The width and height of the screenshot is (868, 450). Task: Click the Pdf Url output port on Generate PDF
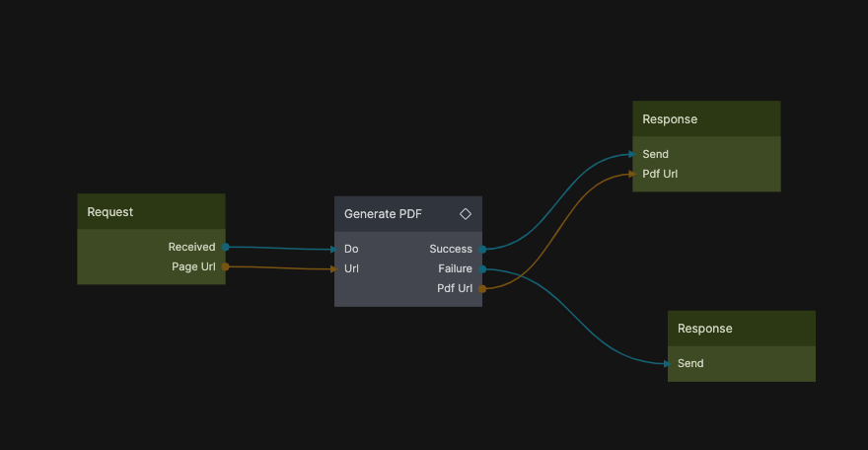coord(482,288)
